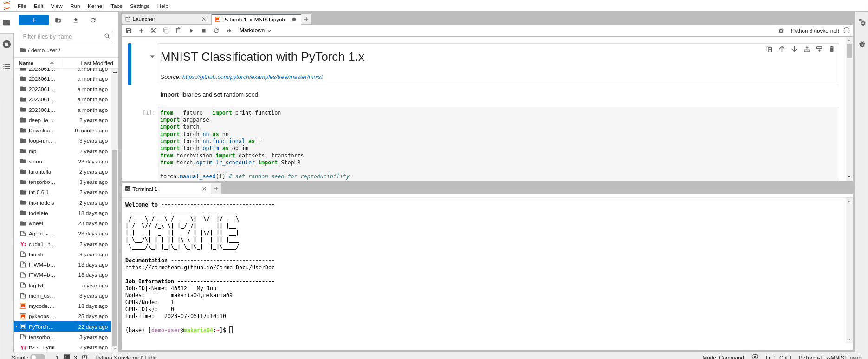Image resolution: width=868 pixels, height=359 pixels.
Task: Upload files icon
Action: coord(76,20)
